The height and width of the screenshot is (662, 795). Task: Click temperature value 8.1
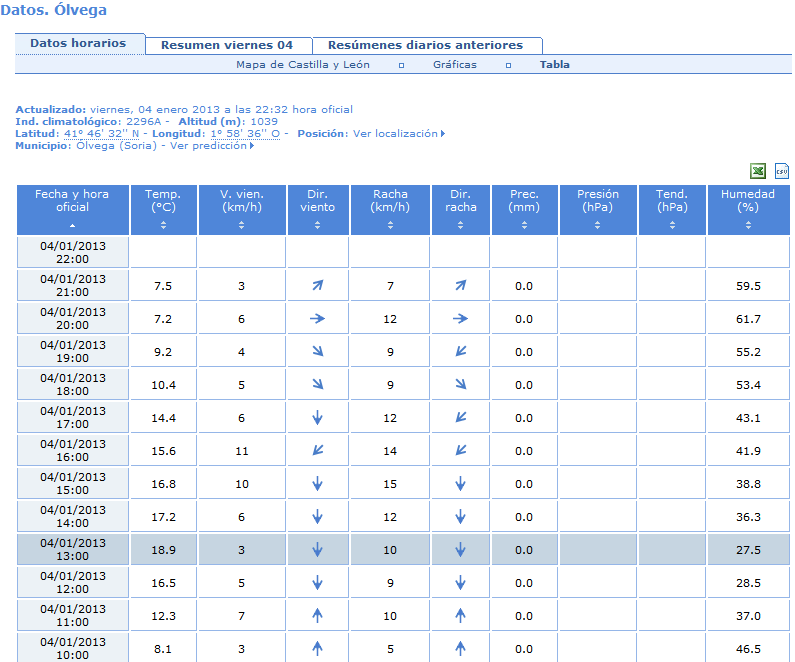[x=163, y=649]
